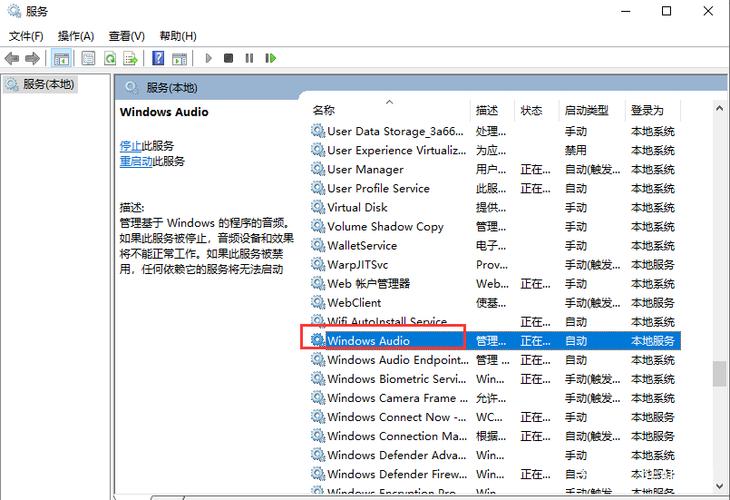
Task: Open the 操作(A) menu
Action: point(76,36)
